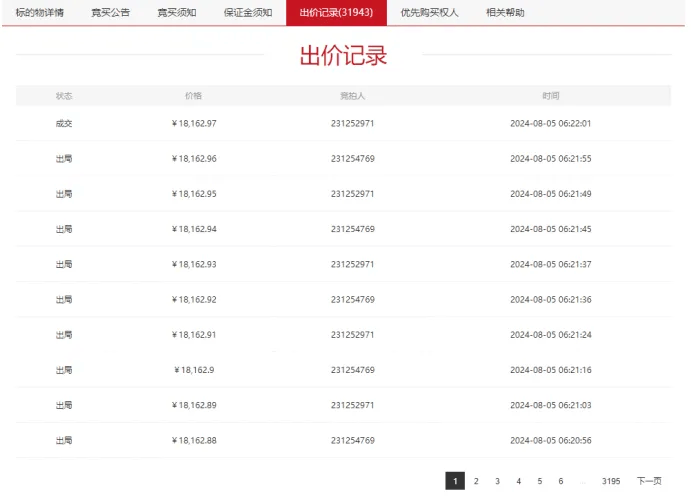The image size is (692, 498).
Task: Switch to the 相关帮助 tab
Action: 505,13
